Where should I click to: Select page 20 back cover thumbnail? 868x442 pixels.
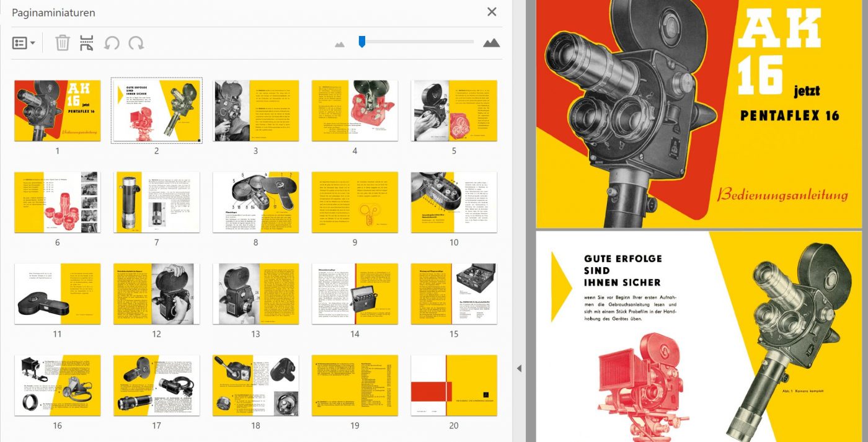coord(454,385)
